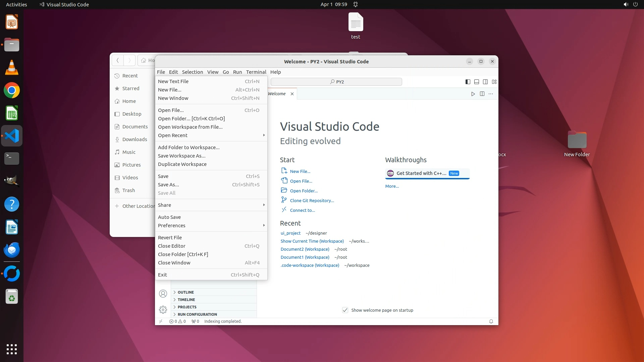The height and width of the screenshot is (362, 644).
Task: Click the Customize Layout icon
Action: (494, 82)
